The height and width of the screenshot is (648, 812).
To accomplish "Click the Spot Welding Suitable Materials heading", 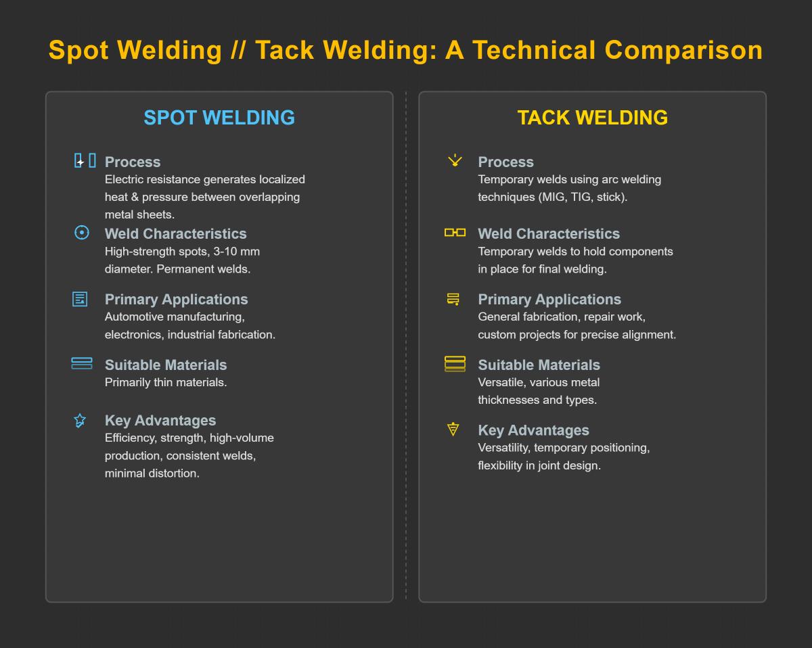I will coord(166,365).
